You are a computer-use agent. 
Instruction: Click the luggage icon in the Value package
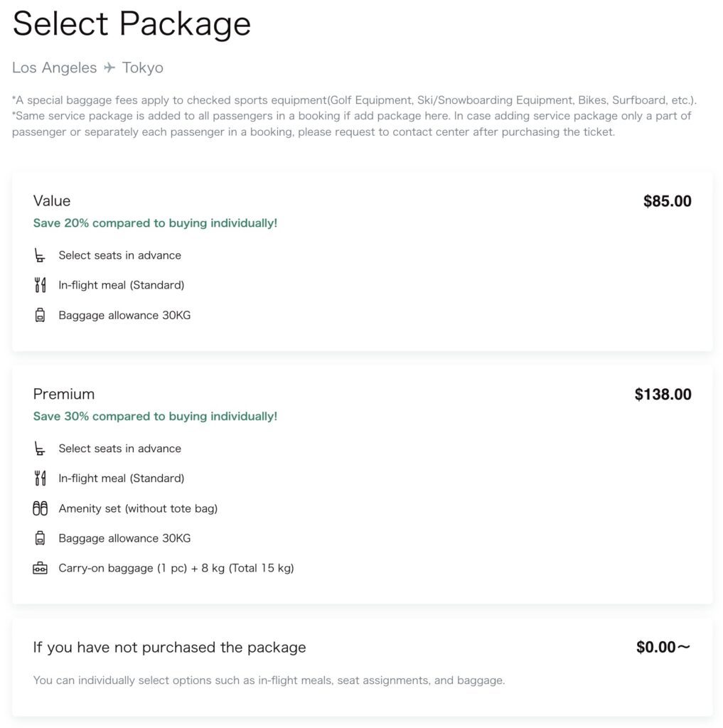40,315
